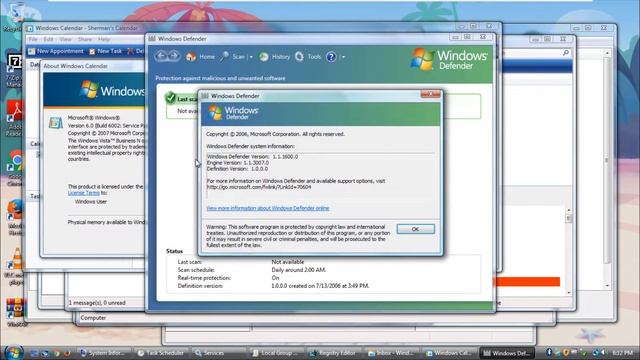Switch to Task Scheduler taskbar button
Image resolution: width=640 pixels, height=360 pixels.
click(161, 353)
